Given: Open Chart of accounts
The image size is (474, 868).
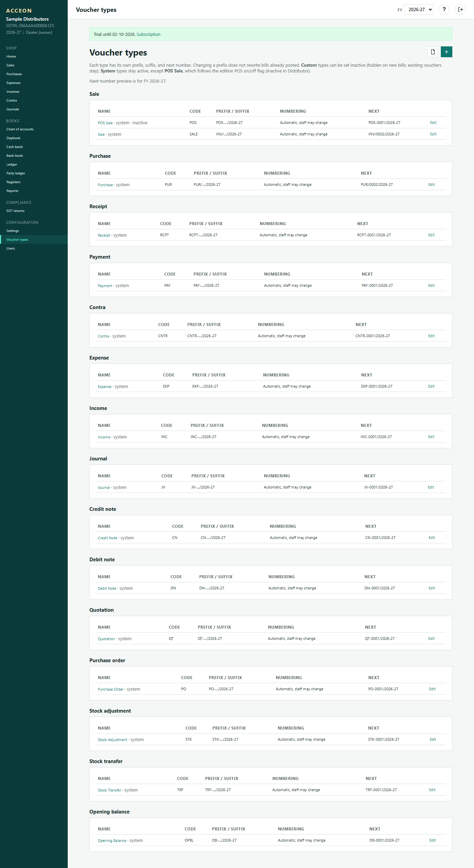Looking at the screenshot, I should 20,129.
